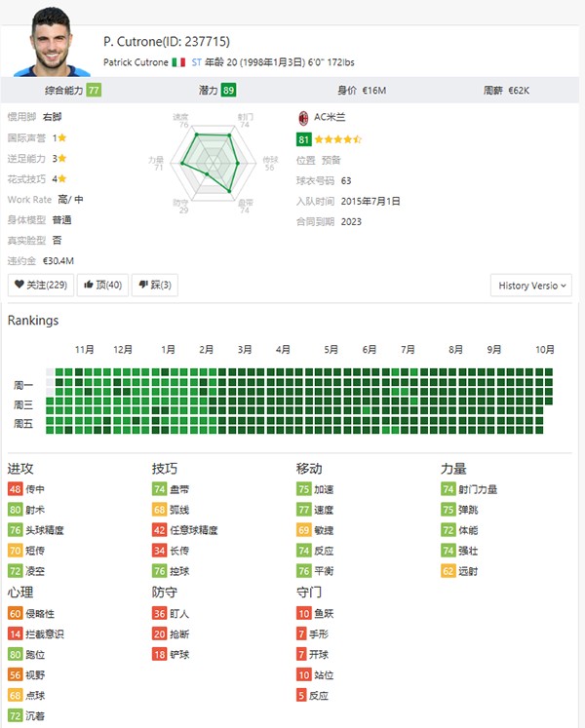Click the radar attribute chart
Viewport: 585px width, 728px height.
point(207,162)
